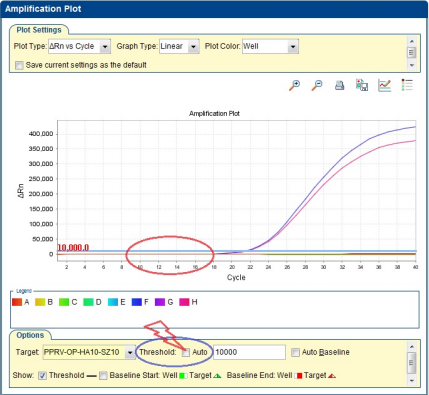Click the Baseline End Well red swatch
Screen dimensions: 429x395
tap(298, 376)
